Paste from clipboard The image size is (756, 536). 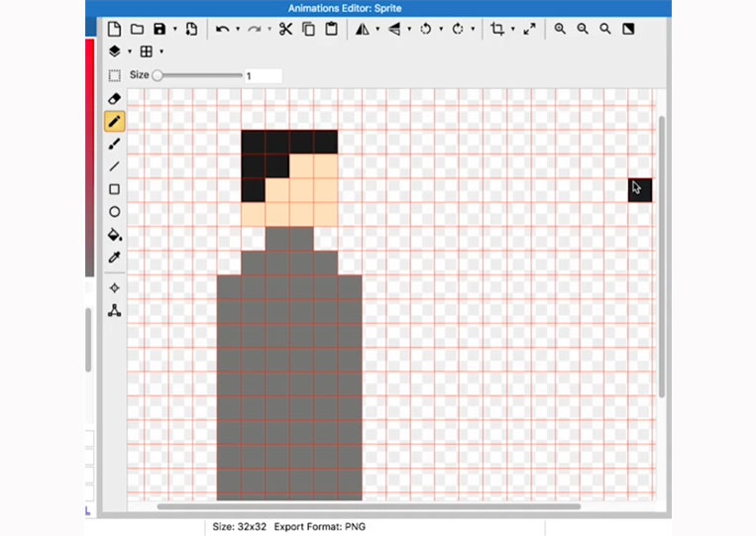331,29
